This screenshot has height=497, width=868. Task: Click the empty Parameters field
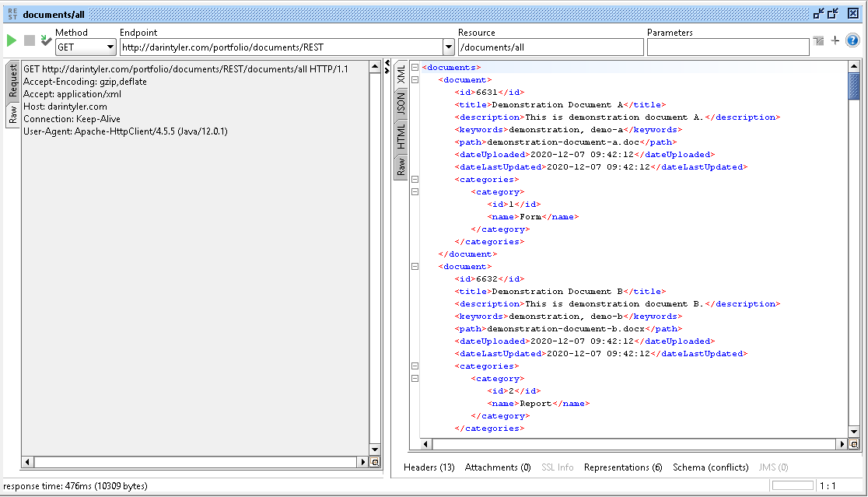(728, 47)
